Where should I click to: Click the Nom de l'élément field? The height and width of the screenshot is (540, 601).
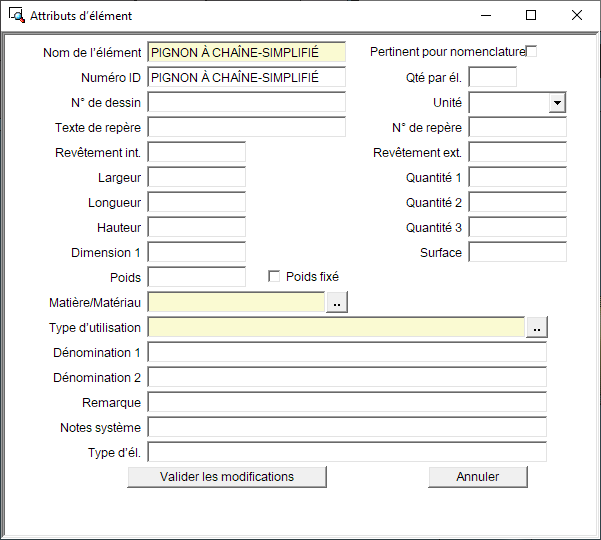246,52
